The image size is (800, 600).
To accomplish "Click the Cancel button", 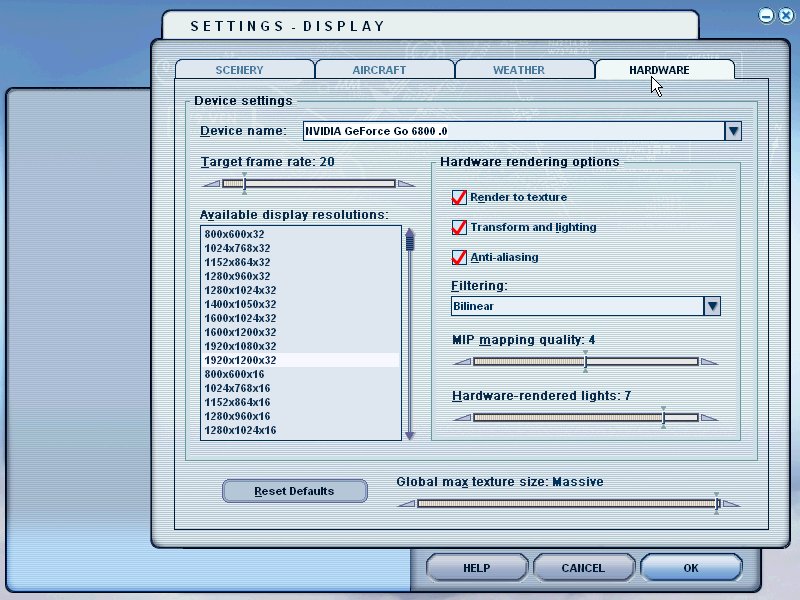I will 583,568.
